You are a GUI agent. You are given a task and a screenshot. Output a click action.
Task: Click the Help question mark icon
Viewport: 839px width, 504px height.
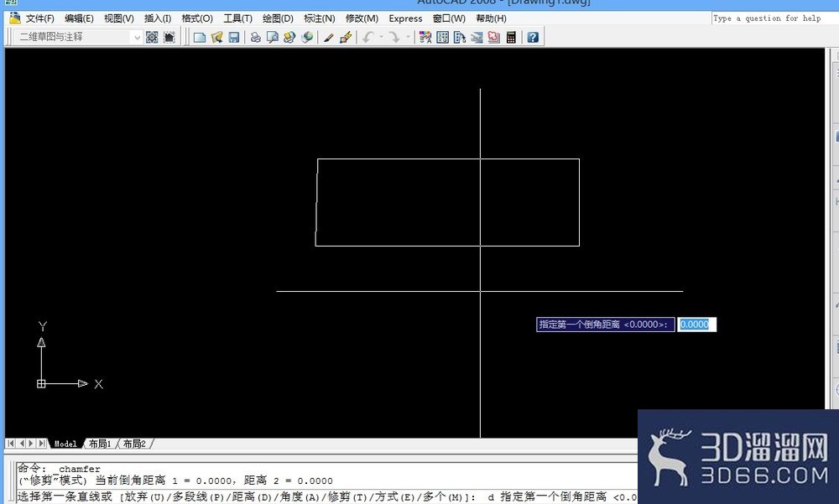point(533,38)
